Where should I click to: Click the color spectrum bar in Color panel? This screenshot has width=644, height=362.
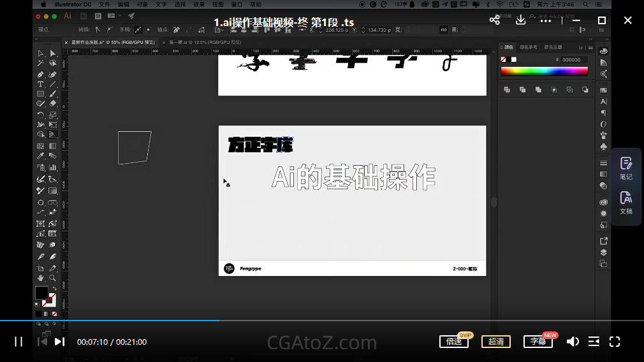click(544, 71)
